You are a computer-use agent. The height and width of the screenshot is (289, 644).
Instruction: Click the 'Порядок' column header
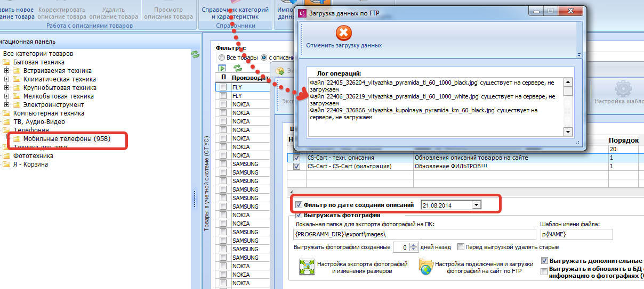coord(624,141)
